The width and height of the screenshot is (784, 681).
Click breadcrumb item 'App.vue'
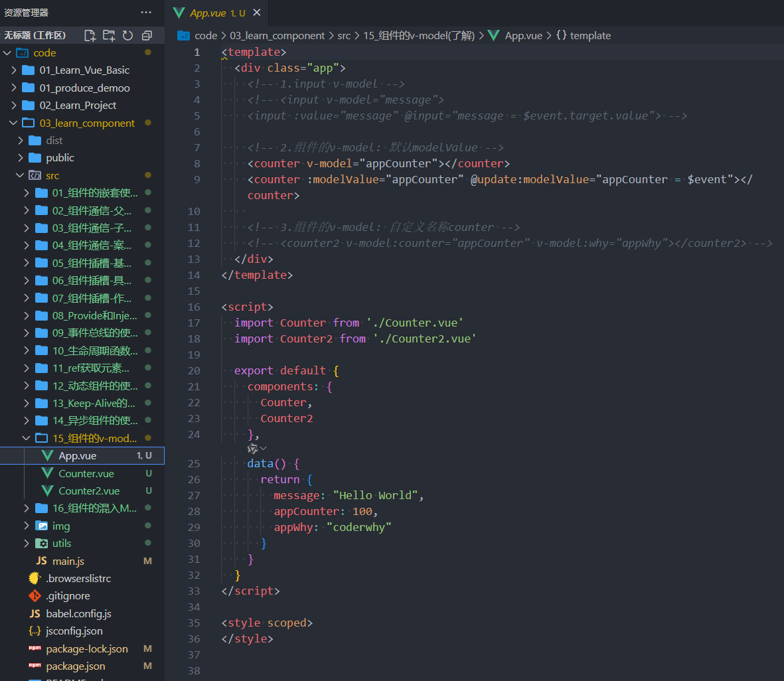click(524, 35)
